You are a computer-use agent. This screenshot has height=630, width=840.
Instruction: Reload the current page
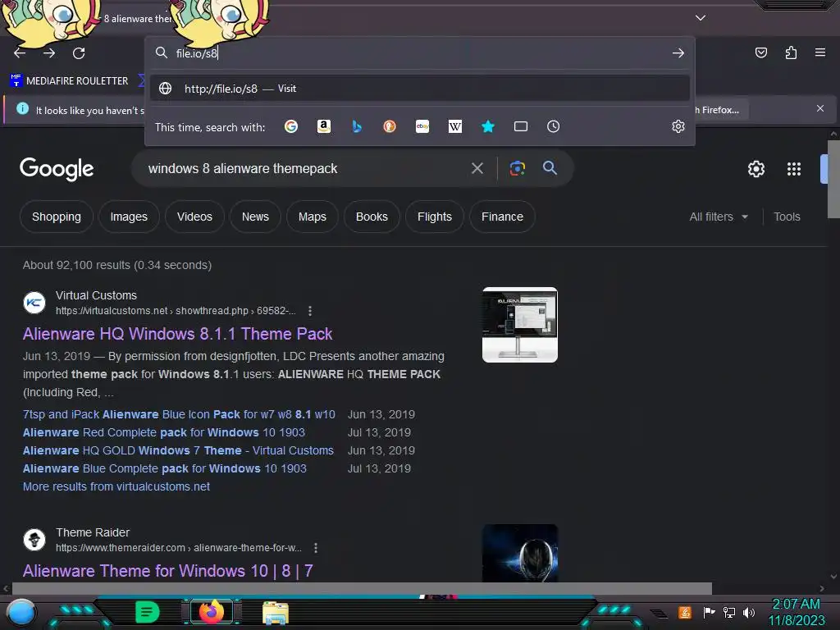tap(79, 53)
